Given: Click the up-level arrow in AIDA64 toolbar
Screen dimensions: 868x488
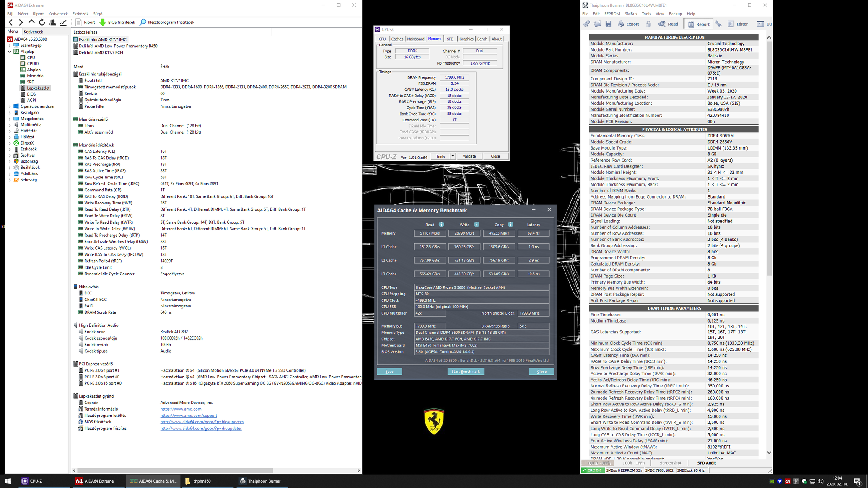Looking at the screenshot, I should (31, 22).
